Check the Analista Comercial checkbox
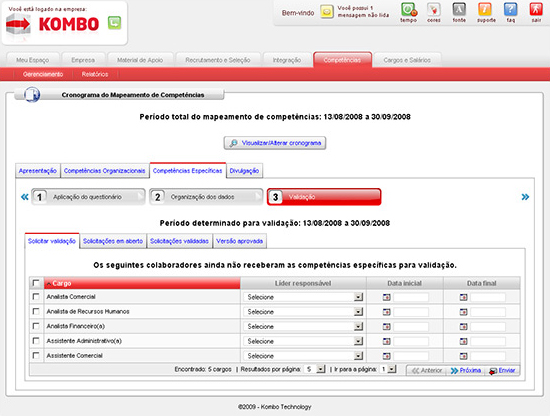Screen dimensions: 550x416 click(36, 297)
